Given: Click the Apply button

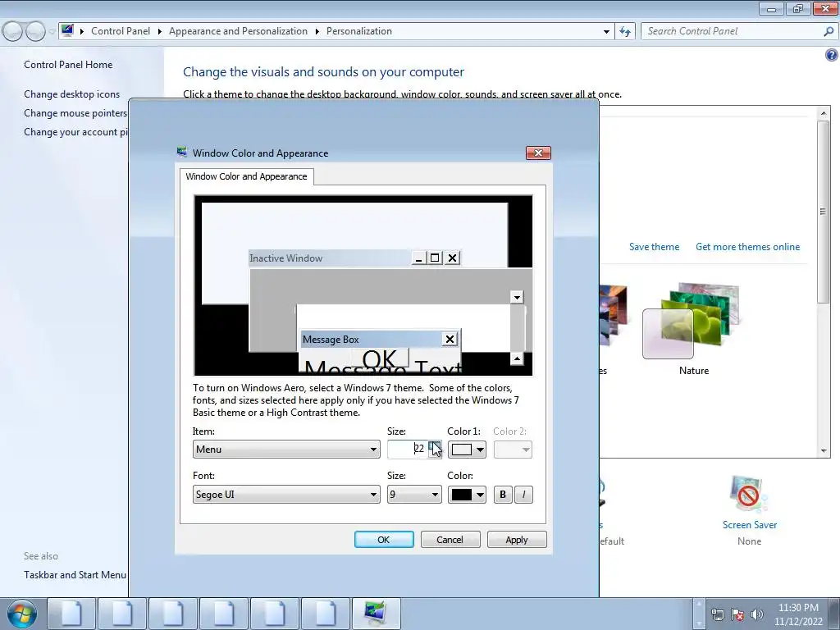Looking at the screenshot, I should pos(517,540).
